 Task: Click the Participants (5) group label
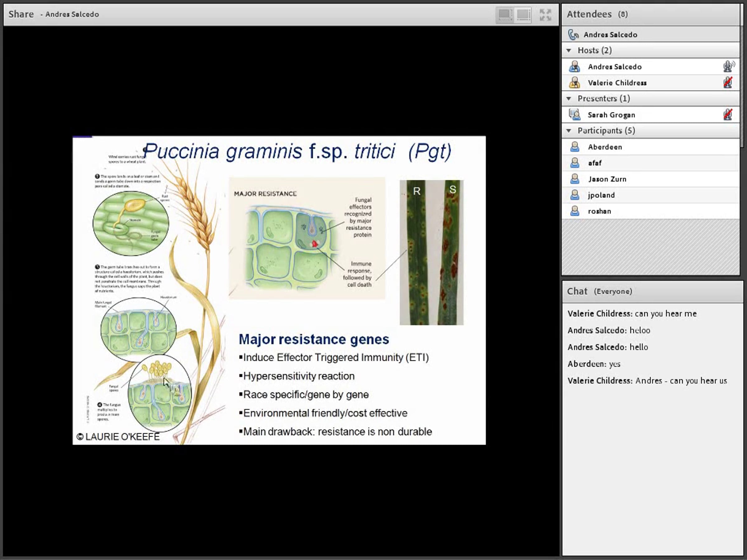tap(606, 131)
